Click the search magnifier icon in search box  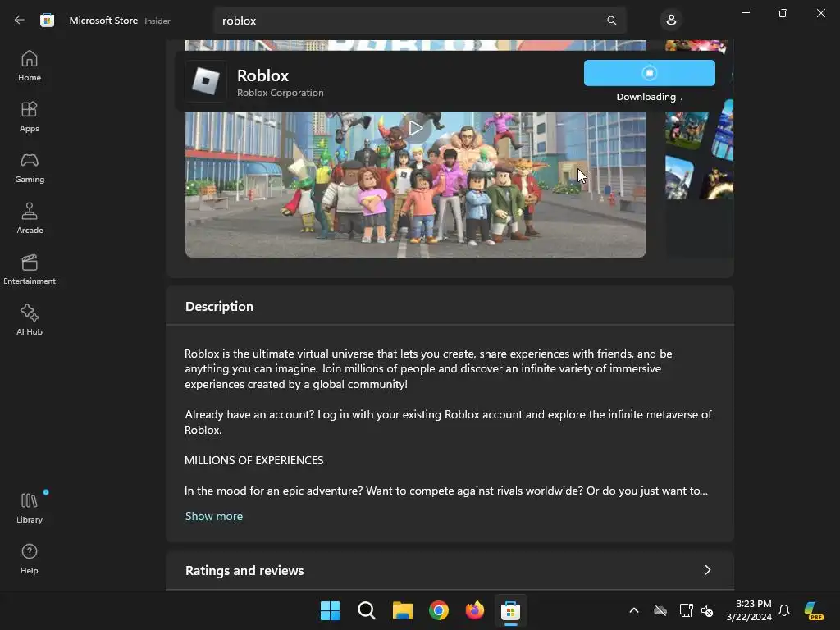[611, 21]
